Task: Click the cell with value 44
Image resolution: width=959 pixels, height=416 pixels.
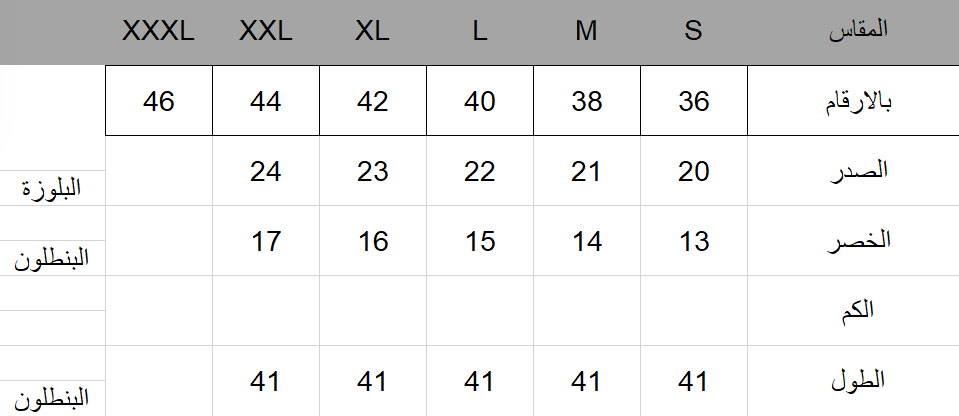Action: point(266,101)
